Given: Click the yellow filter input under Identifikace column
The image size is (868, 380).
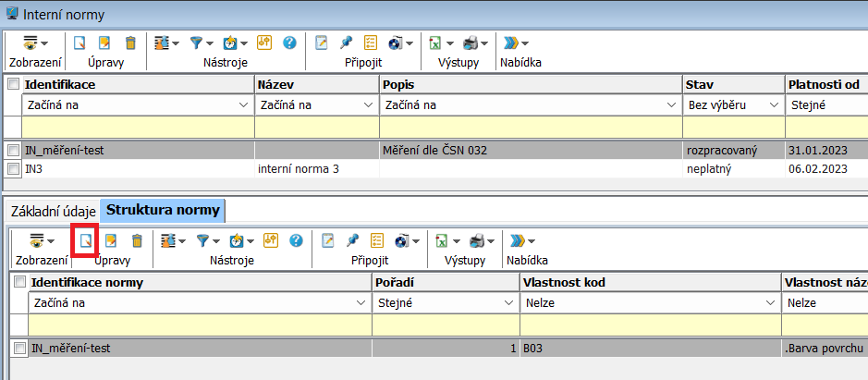Looking at the screenshot, I should pyautogui.click(x=137, y=126).
